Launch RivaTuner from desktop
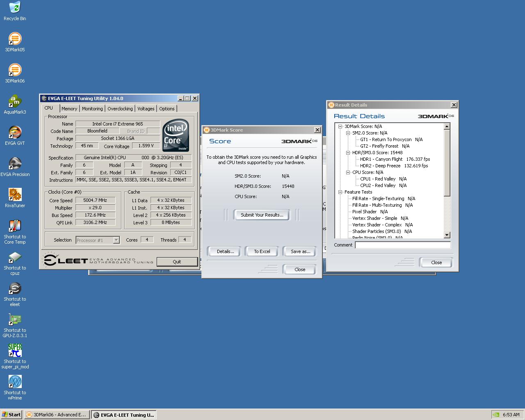 (15, 198)
